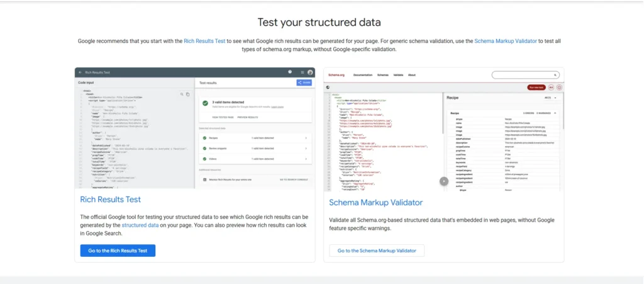644x284 pixels.
Task: Click the user avatar in Rich Results Test
Action: (310, 72)
